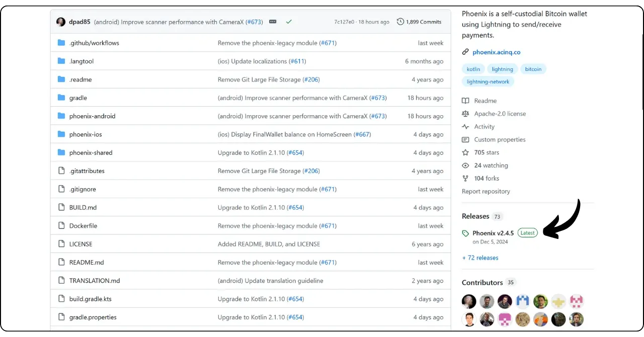The image size is (644, 337).
Task: Open the 1,899 Commits history
Action: (419, 22)
